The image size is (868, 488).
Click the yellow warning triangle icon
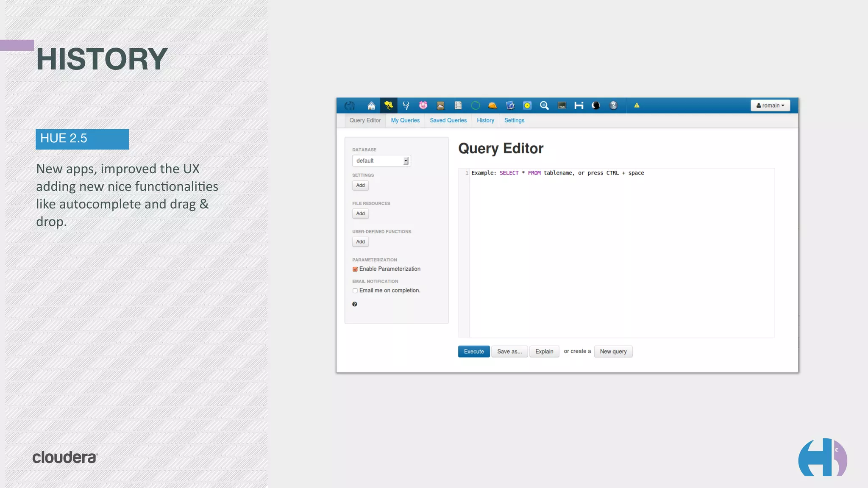(637, 105)
